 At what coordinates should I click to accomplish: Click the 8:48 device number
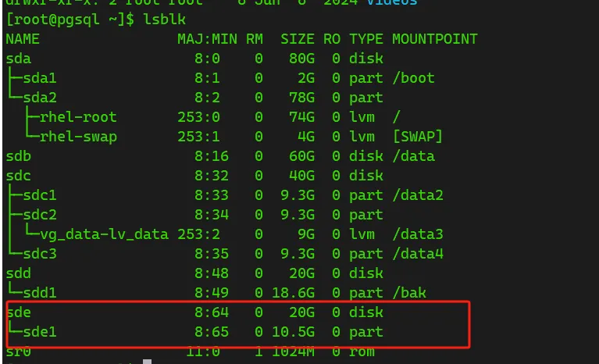click(212, 273)
